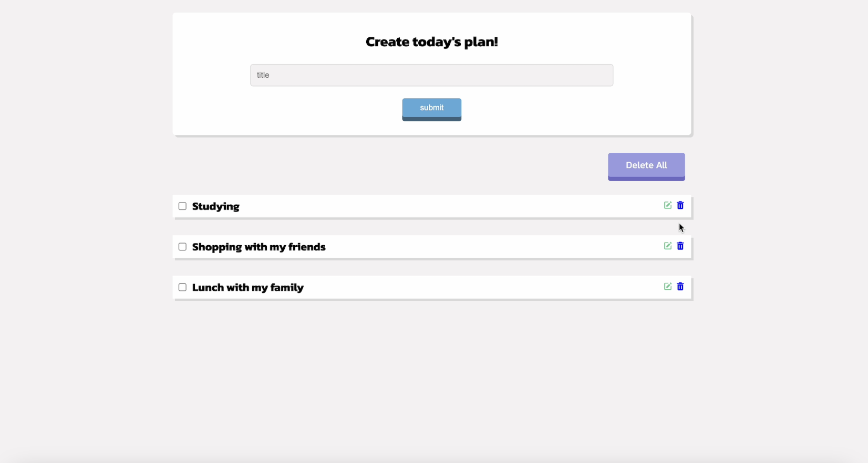Click the 'Shopping with my friends' text

click(x=259, y=247)
